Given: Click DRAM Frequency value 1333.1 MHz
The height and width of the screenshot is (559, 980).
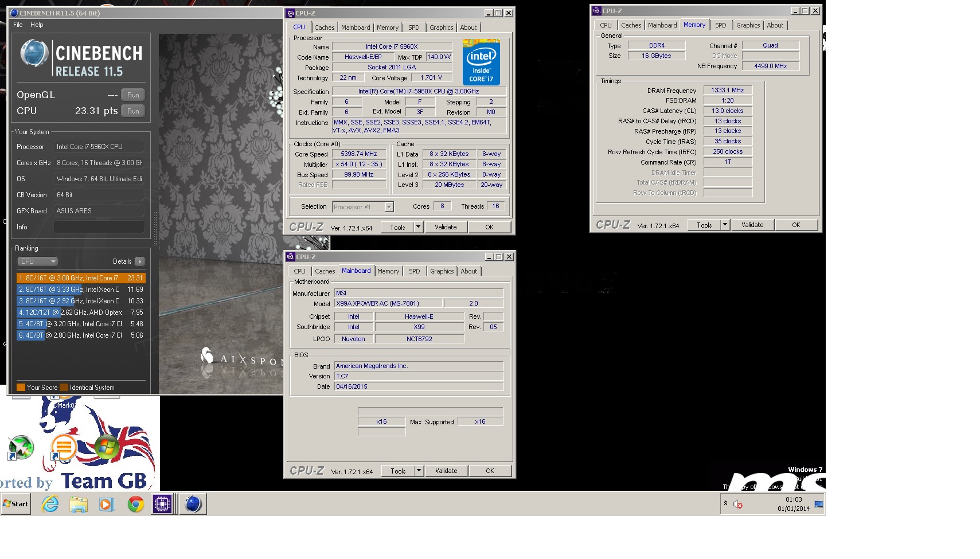Looking at the screenshot, I should tap(728, 90).
